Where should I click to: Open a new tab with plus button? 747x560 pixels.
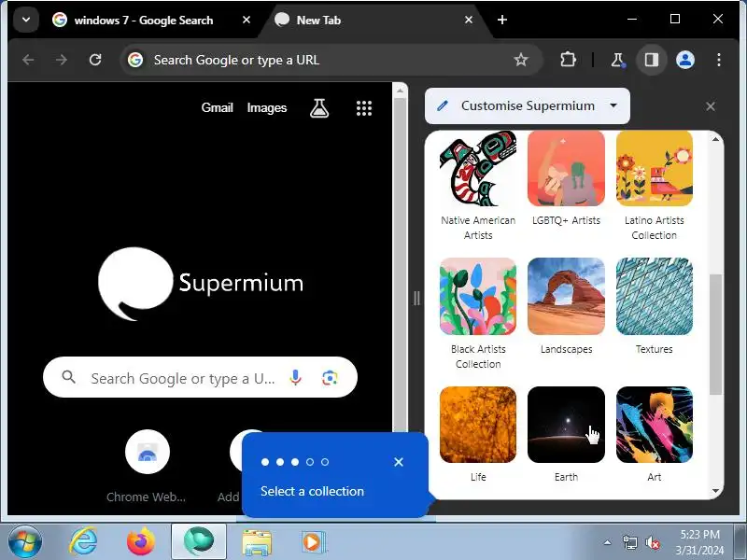[502, 20]
